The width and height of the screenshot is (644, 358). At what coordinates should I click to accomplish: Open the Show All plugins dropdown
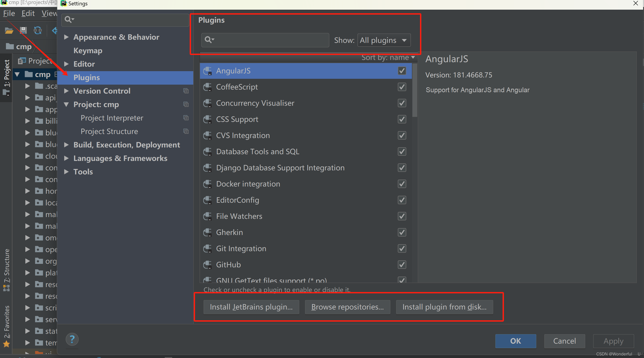point(384,40)
